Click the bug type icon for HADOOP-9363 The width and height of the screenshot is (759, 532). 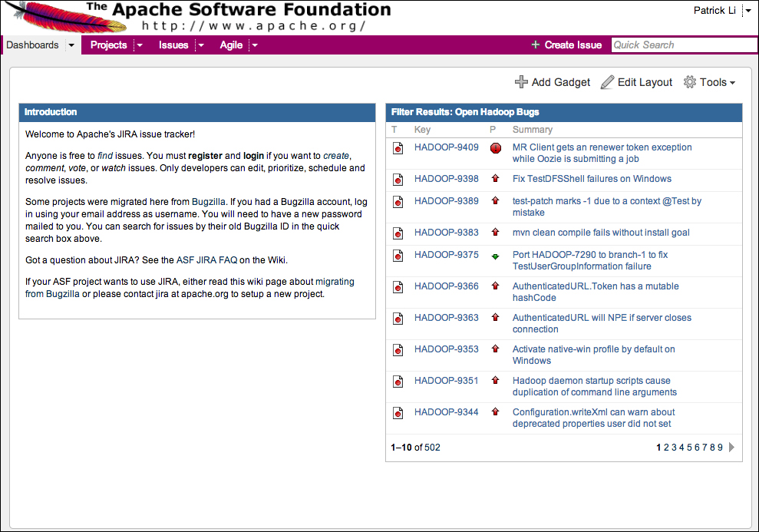pos(398,319)
